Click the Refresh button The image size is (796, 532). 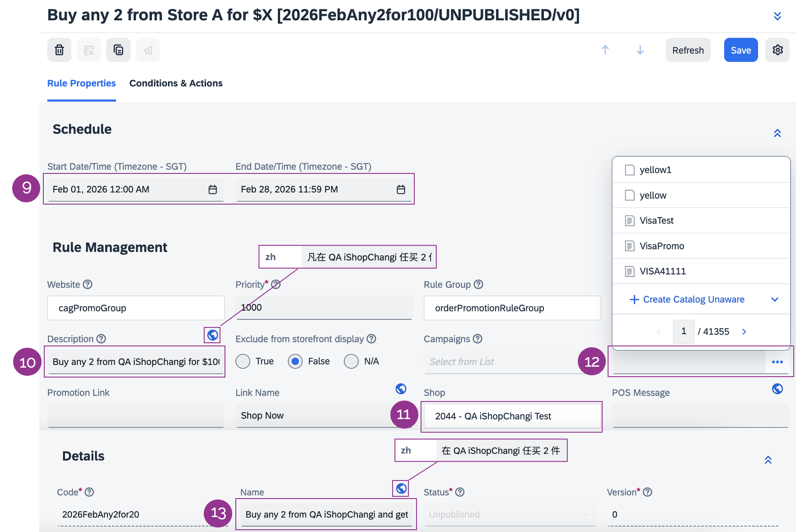tap(688, 50)
